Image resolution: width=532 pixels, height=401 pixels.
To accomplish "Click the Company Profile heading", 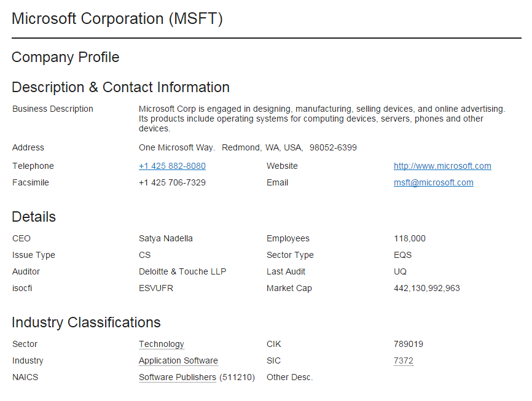I will pyautogui.click(x=65, y=57).
